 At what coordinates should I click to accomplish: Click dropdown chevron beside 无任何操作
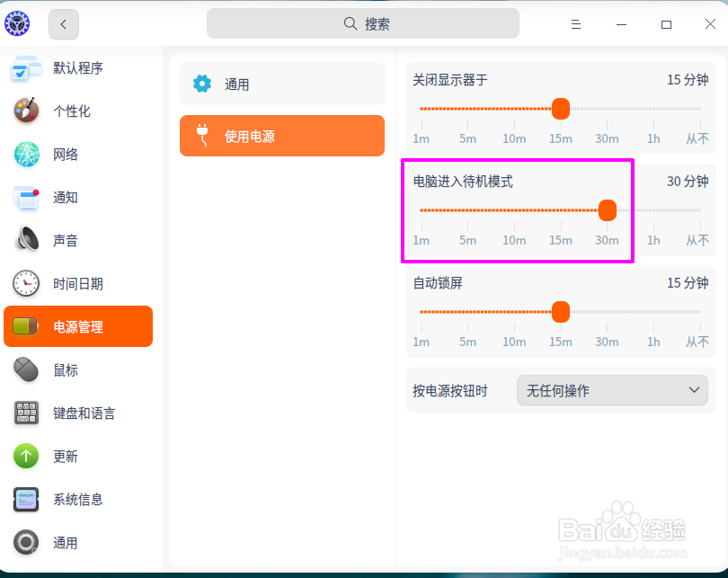point(694,390)
